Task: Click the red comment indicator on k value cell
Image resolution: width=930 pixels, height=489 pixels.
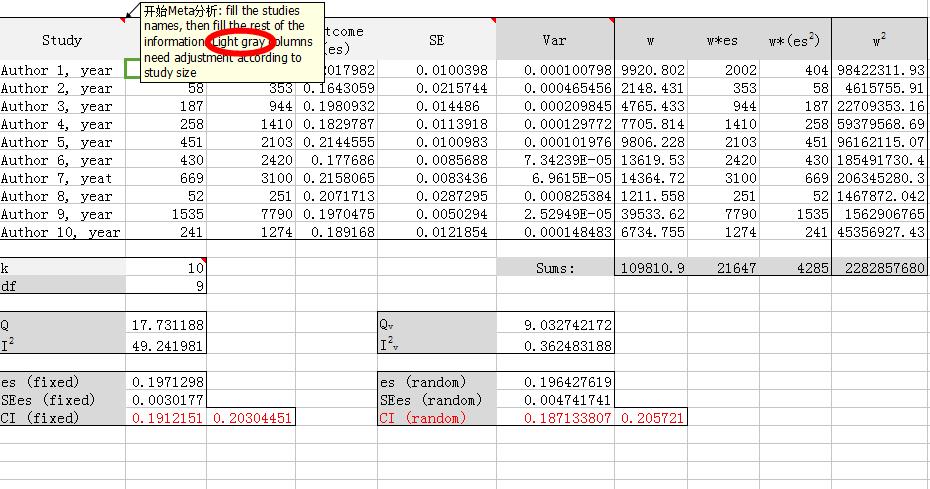Action: pos(203,261)
